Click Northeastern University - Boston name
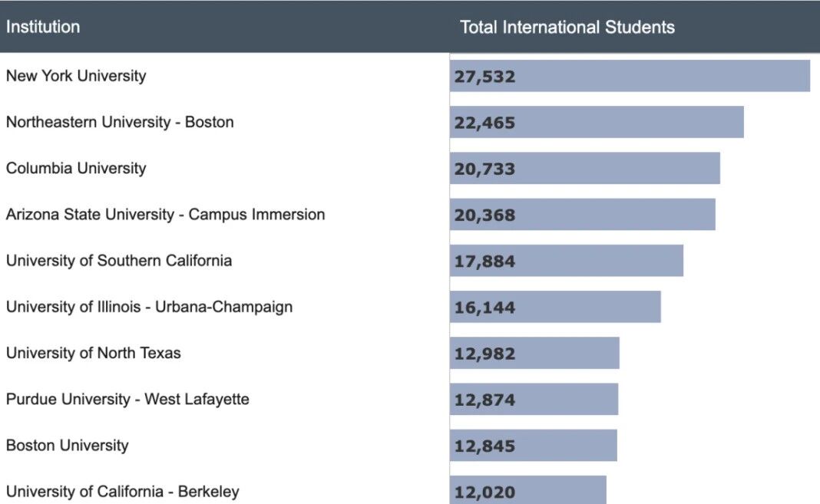Viewport: 820px width, 504px height. click(120, 122)
